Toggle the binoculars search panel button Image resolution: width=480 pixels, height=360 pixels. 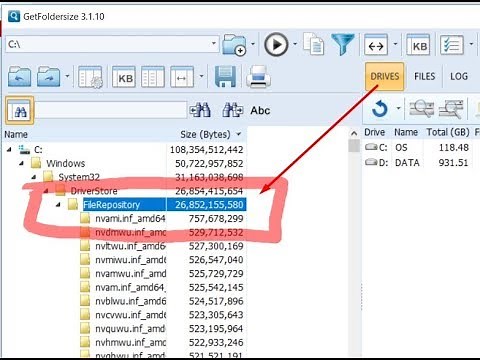tap(19, 110)
